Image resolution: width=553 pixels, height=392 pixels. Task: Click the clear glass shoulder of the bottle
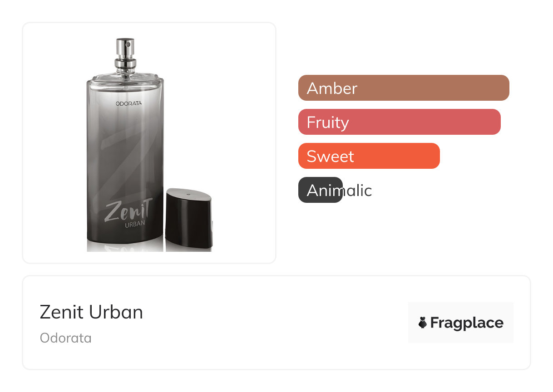tap(125, 82)
